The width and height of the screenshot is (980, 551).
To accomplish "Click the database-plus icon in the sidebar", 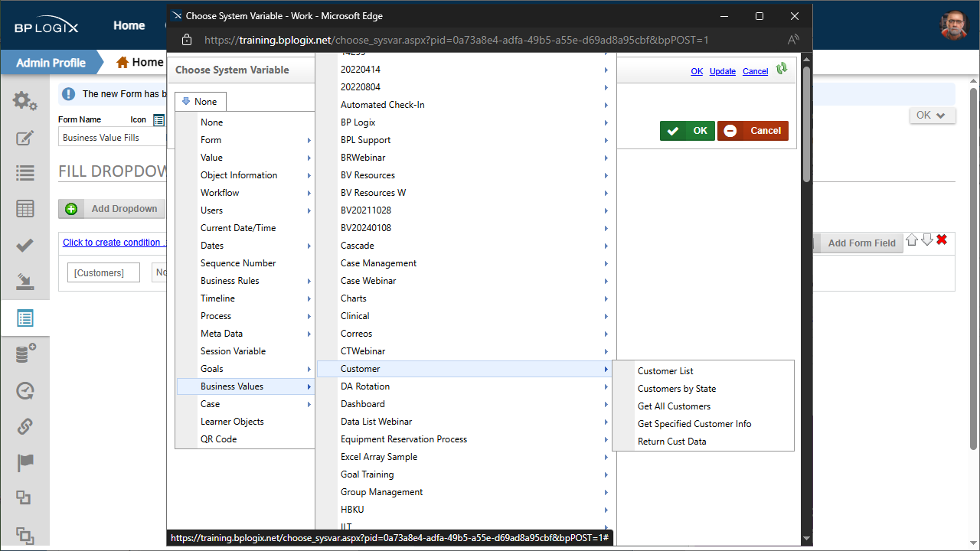I will pos(24,354).
